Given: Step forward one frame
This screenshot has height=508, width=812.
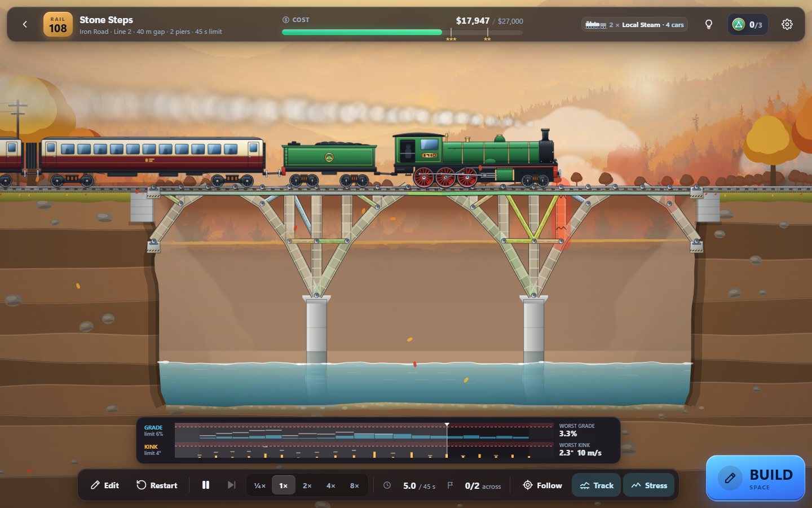Looking at the screenshot, I should tap(231, 485).
